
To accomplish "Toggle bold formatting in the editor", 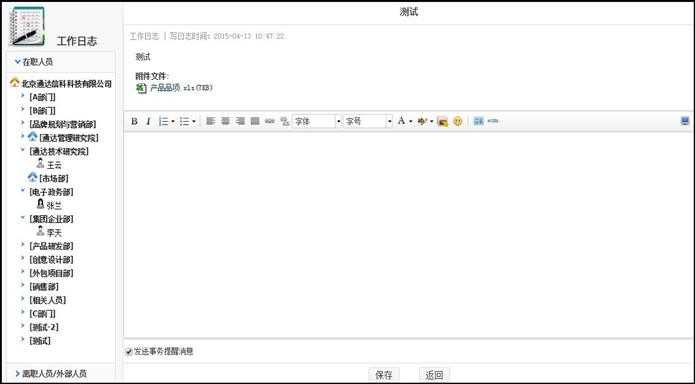I will pos(134,121).
